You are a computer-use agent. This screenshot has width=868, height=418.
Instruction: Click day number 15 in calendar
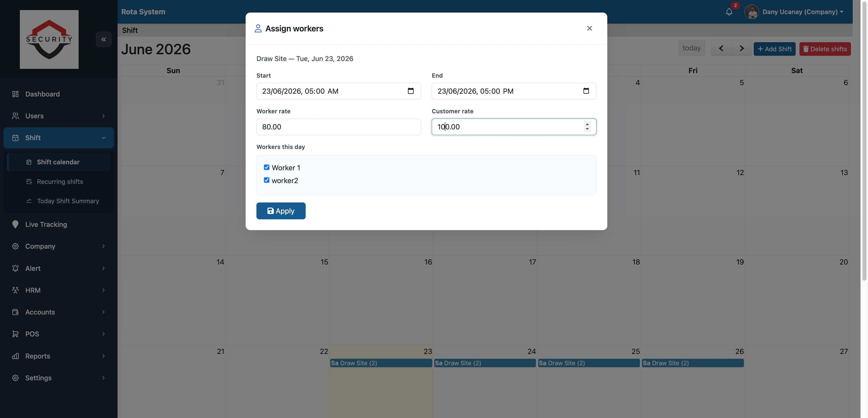pyautogui.click(x=324, y=262)
